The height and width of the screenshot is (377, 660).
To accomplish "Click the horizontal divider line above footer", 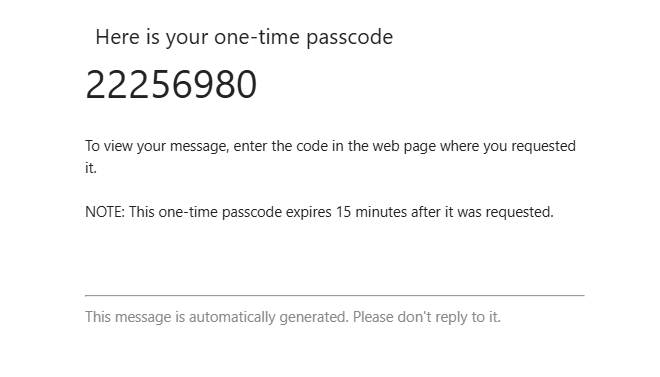I will coord(335,295).
